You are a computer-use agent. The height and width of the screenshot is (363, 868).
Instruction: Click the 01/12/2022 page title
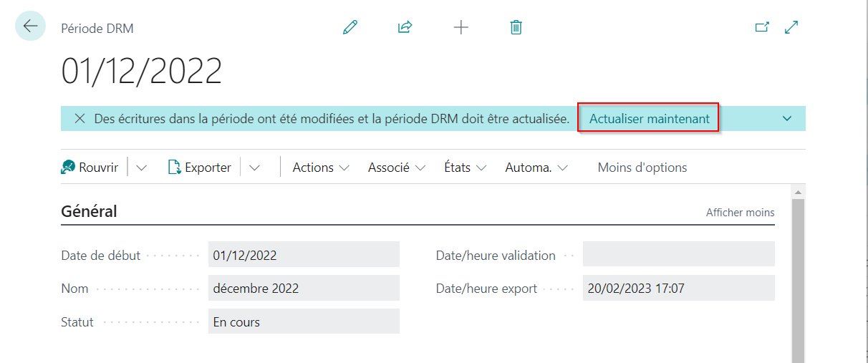(142, 72)
